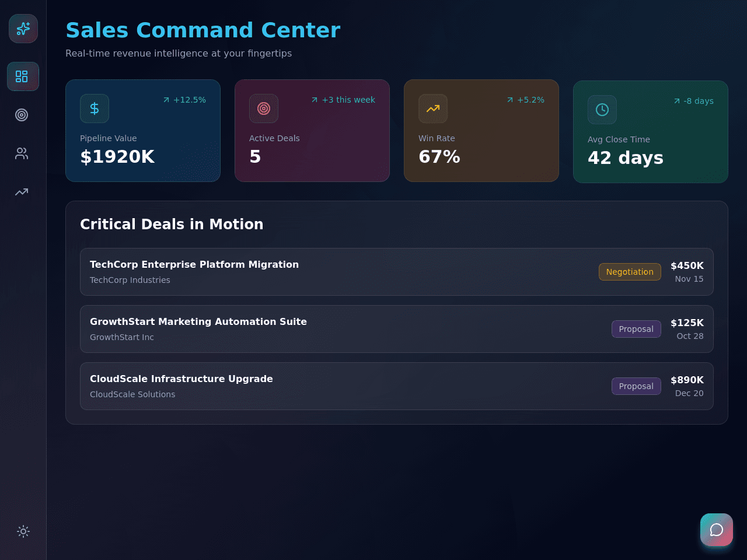Click the Win Rate label

pyautogui.click(x=437, y=138)
